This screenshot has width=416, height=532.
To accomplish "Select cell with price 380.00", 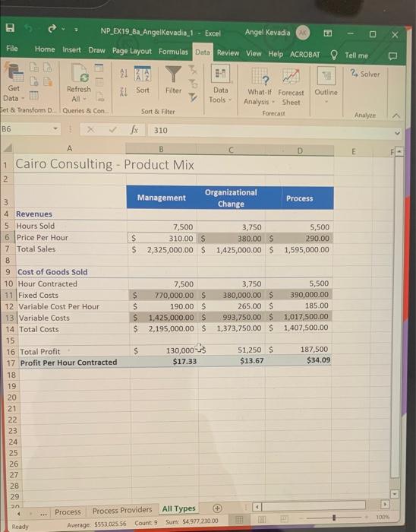I will pos(232,239).
